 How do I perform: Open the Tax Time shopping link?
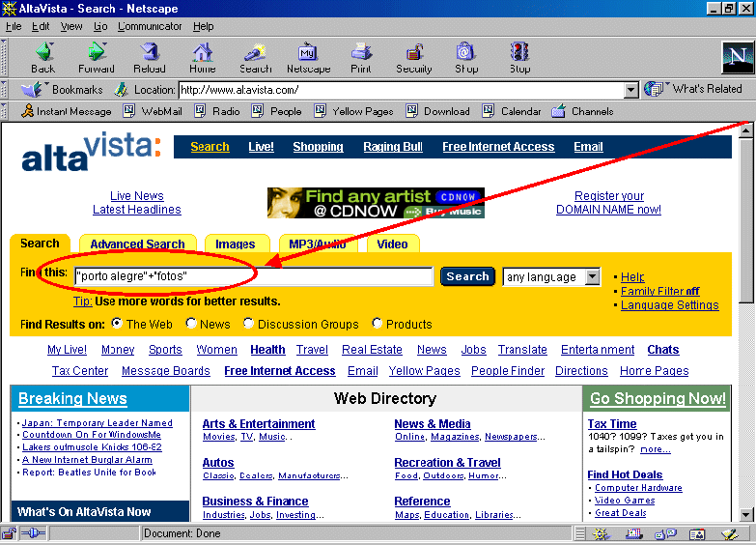pyautogui.click(x=612, y=424)
